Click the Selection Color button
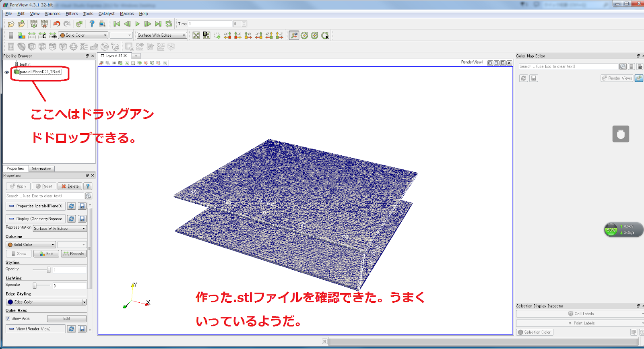This screenshot has width=644, height=349. [535, 332]
